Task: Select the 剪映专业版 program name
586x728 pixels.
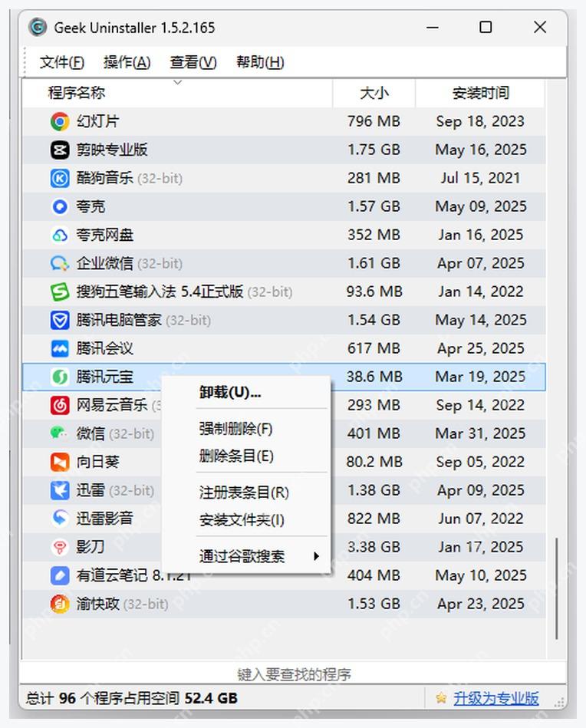Action: [x=112, y=150]
